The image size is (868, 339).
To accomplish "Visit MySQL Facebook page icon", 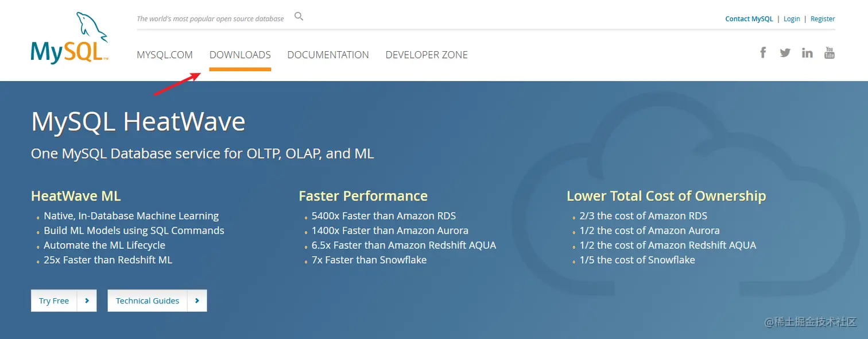I will [763, 53].
